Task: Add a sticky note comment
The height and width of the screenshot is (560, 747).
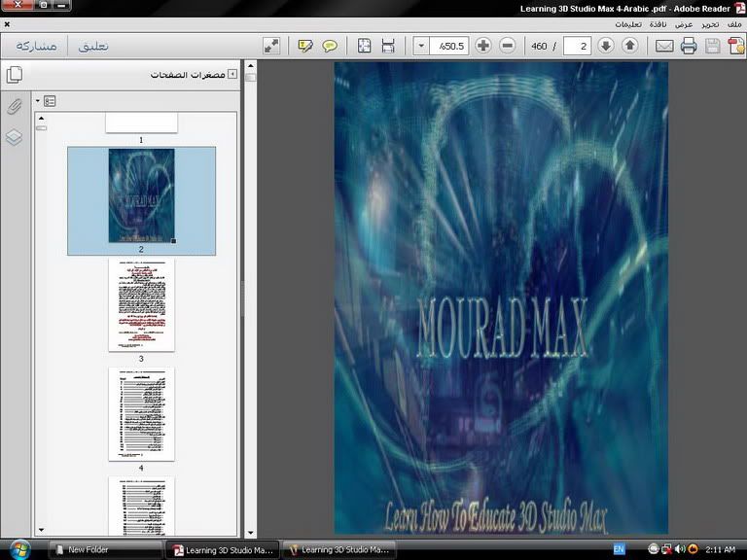Action: (x=330, y=46)
